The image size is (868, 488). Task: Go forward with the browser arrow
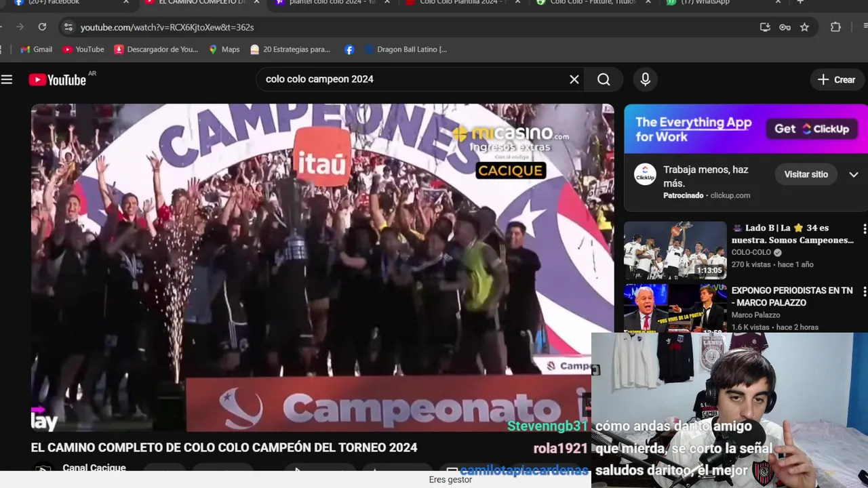click(20, 27)
